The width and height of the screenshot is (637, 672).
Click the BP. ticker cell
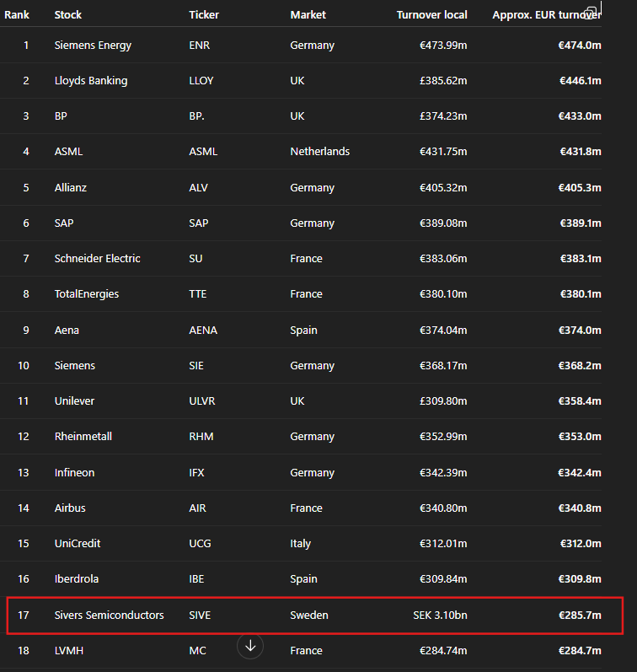click(196, 116)
